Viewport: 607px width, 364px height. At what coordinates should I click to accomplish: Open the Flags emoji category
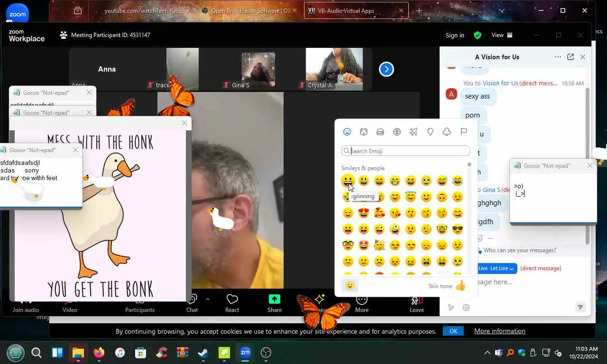tap(463, 132)
